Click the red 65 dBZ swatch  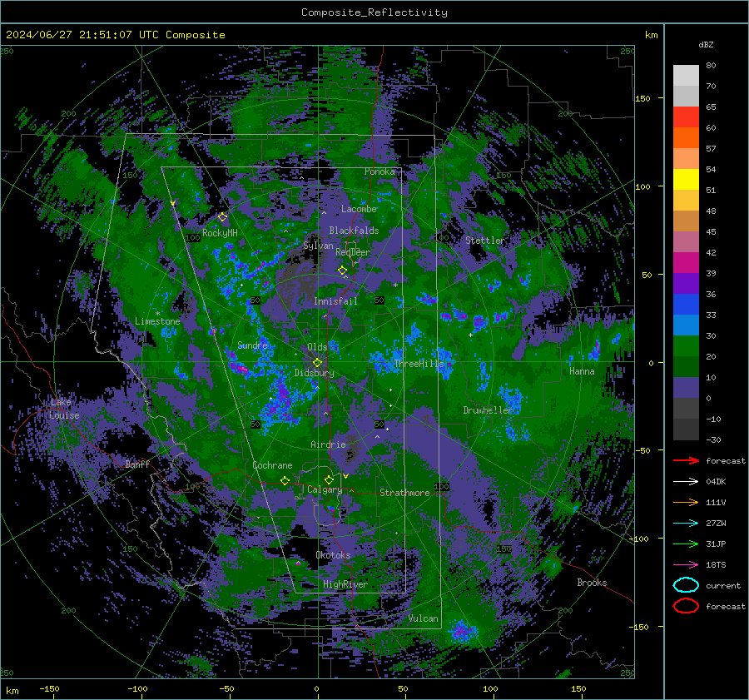click(x=686, y=117)
